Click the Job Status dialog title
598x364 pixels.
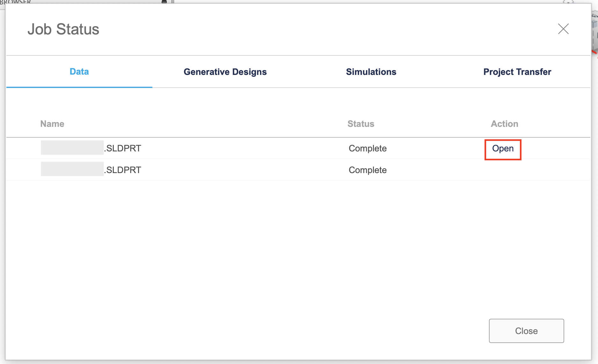pos(63,29)
